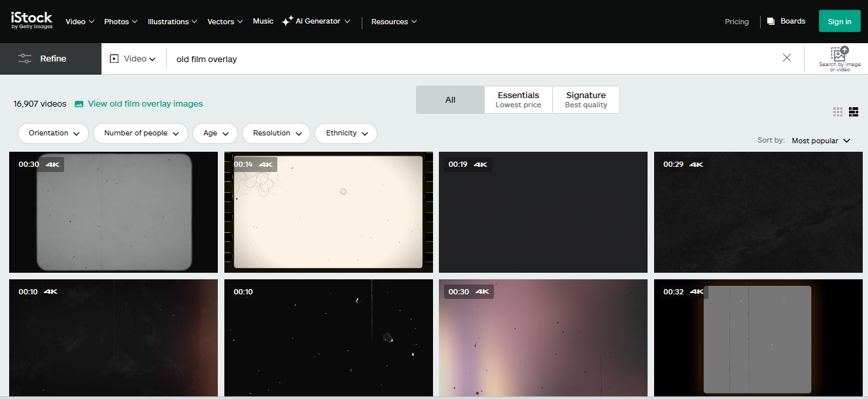868x399 pixels.
Task: Click the 16,907 videos result count
Action: pos(40,104)
